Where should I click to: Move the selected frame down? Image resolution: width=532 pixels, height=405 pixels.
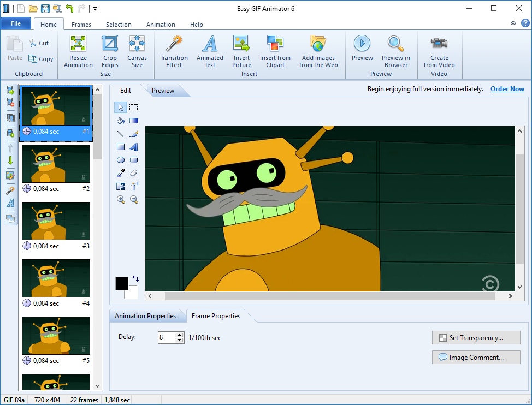(x=10, y=160)
